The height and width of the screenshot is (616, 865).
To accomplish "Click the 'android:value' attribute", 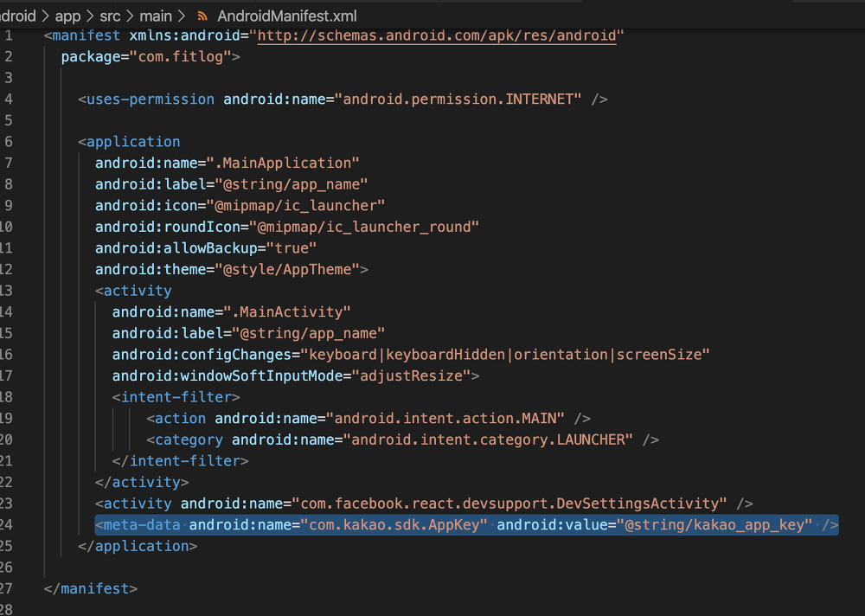I will click(552, 525).
